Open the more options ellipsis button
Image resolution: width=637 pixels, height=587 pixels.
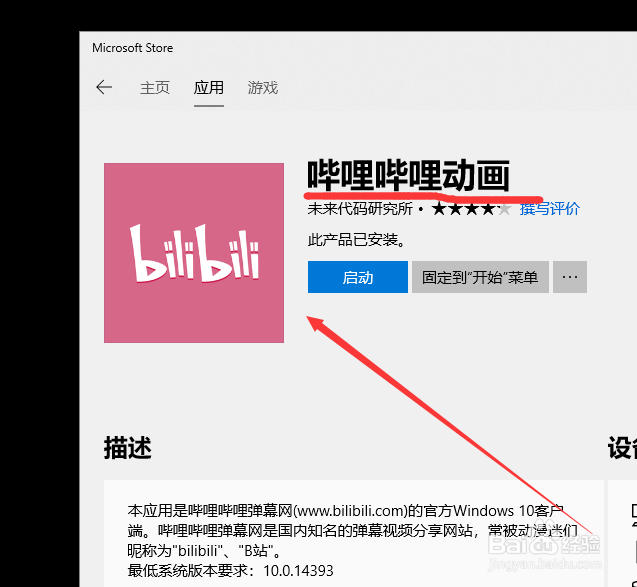(x=570, y=277)
